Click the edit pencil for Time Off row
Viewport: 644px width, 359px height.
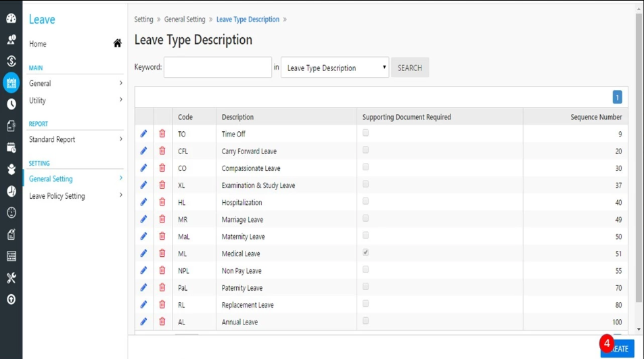pos(143,134)
